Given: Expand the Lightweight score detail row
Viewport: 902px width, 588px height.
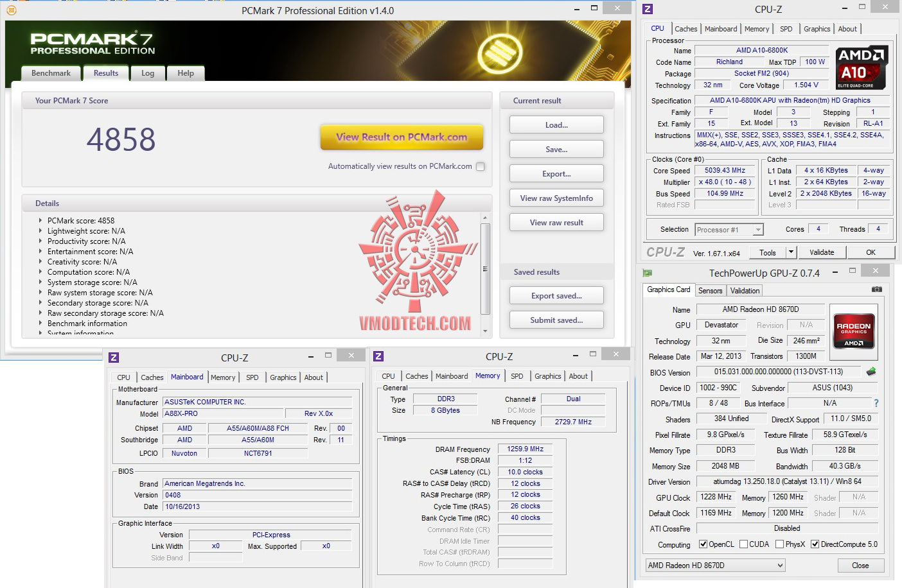Looking at the screenshot, I should [40, 230].
